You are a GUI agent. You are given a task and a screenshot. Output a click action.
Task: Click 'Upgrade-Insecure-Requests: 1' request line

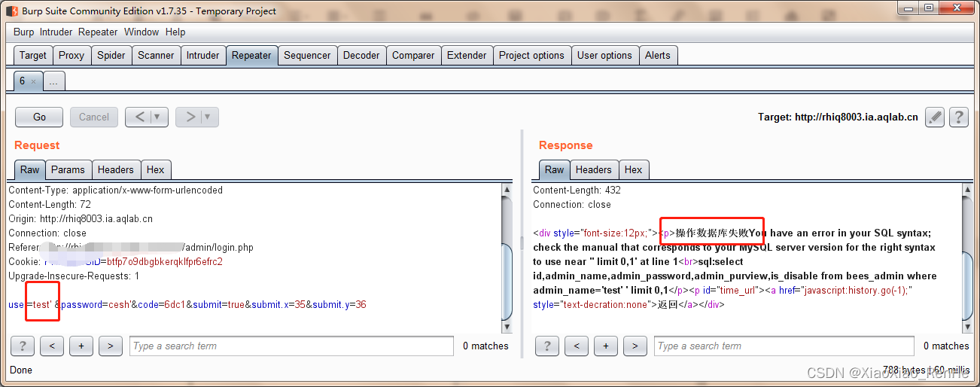[x=74, y=276]
